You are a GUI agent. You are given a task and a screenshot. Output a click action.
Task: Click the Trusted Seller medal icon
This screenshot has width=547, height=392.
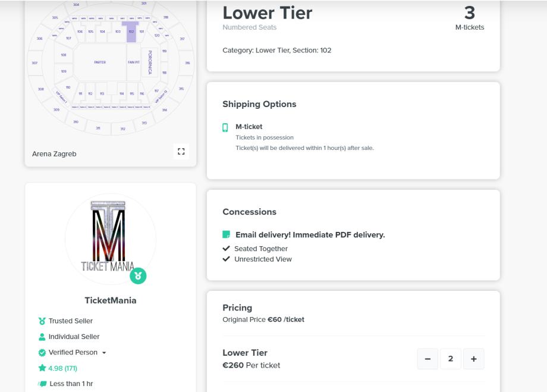tap(42, 321)
